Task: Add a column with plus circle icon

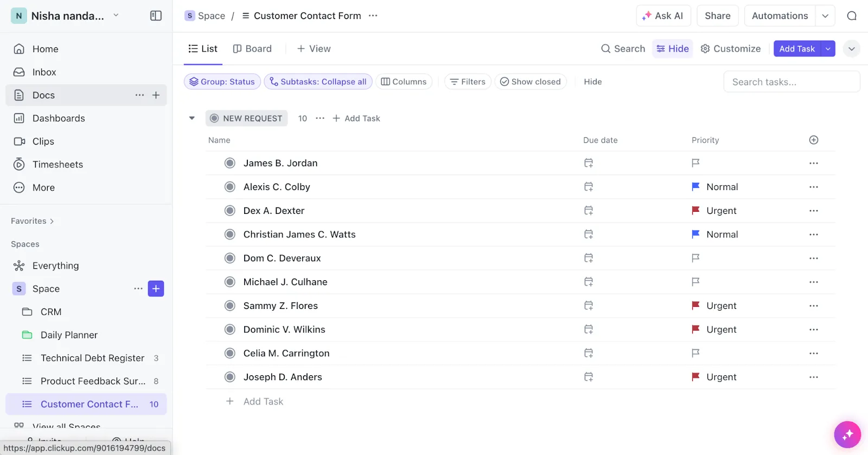Action: click(x=814, y=140)
